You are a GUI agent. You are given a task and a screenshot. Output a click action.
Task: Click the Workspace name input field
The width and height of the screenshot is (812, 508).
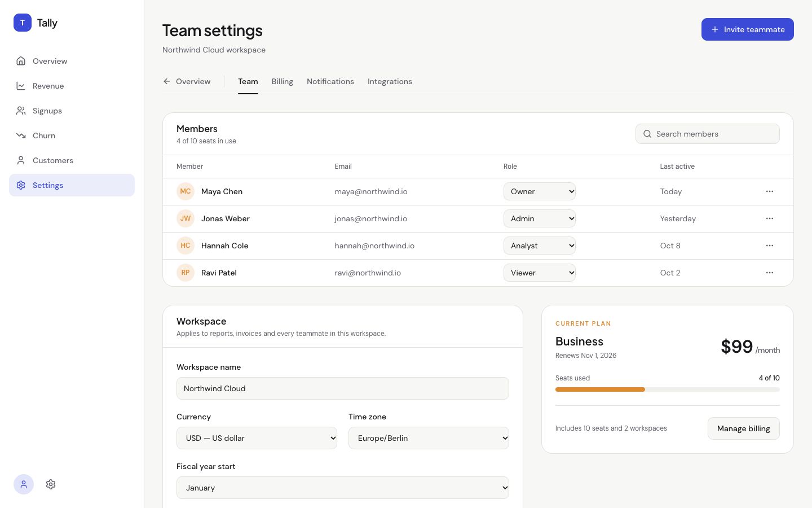point(343,388)
